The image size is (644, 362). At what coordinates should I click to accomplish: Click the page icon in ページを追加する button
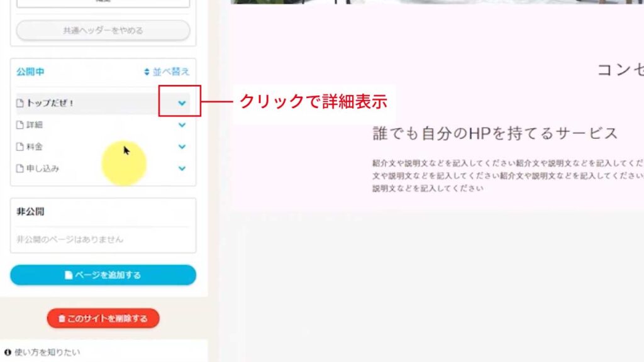[69, 275]
